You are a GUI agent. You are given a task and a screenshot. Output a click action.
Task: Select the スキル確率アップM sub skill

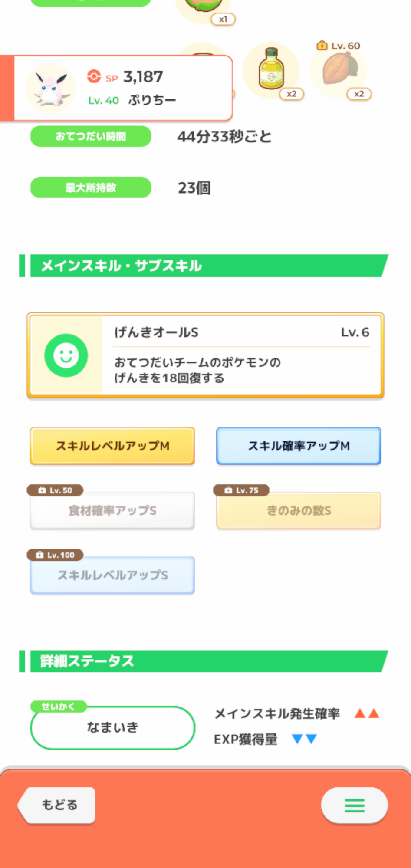coord(299,446)
